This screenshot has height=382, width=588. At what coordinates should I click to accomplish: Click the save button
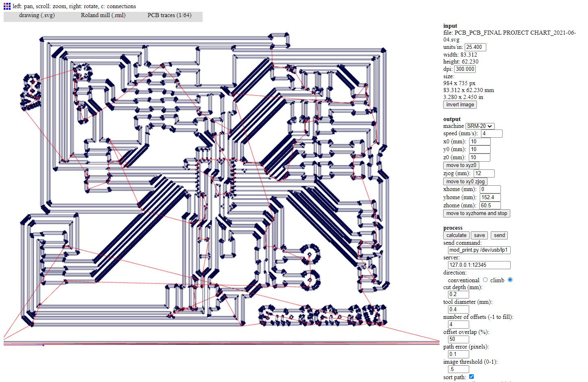[x=479, y=235]
